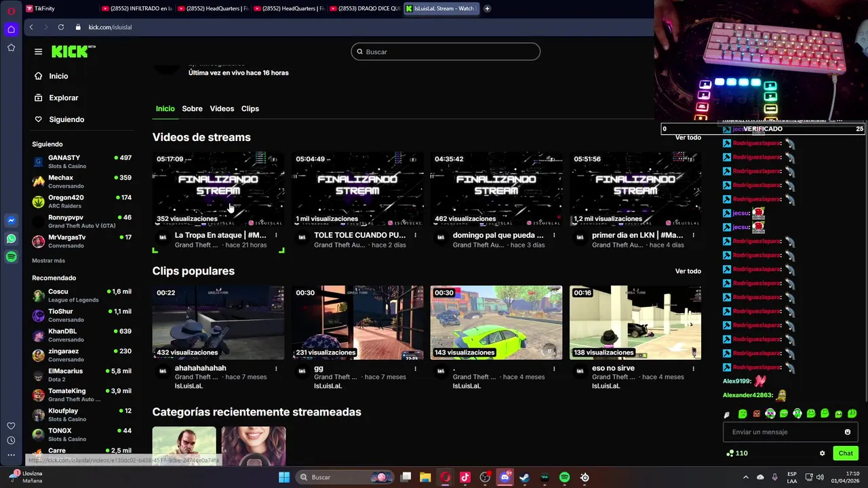Open Windows Start menu
Viewport: 868px width, 488px height.
click(284, 477)
